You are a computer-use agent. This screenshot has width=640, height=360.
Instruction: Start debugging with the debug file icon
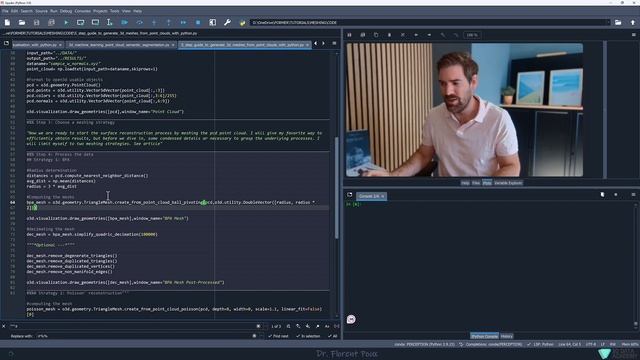tap(124, 22)
